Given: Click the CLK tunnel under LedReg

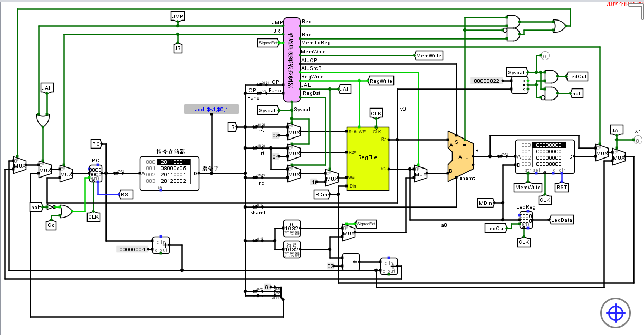Looking at the screenshot, I should click(524, 242).
